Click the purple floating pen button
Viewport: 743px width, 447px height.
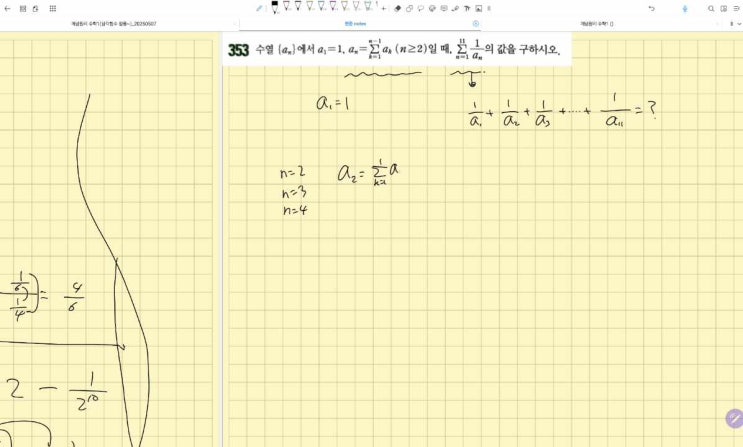732,418
